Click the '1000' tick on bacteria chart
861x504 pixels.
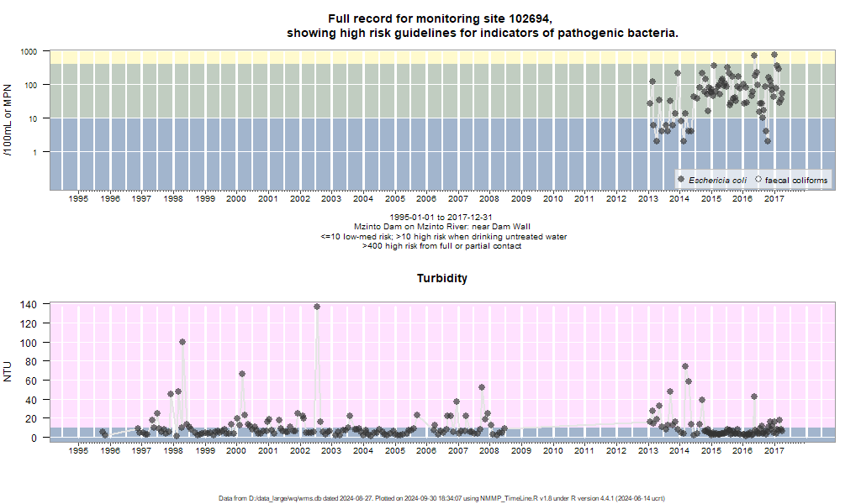(x=29, y=51)
